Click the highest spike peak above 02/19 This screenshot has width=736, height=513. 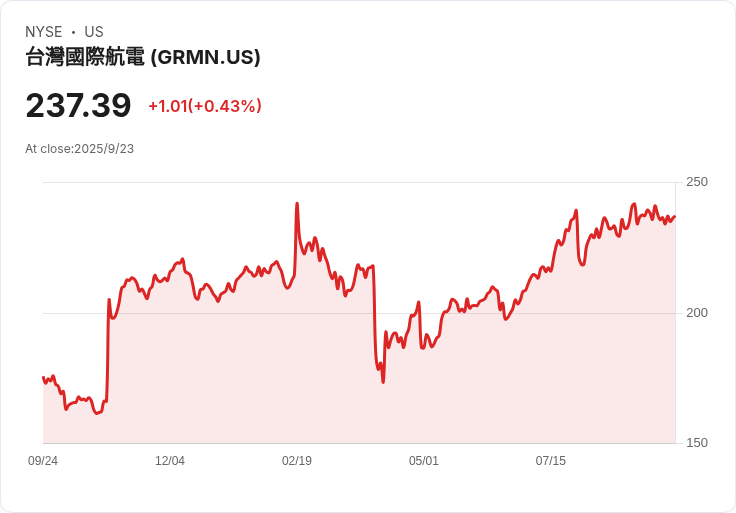pyautogui.click(x=297, y=204)
